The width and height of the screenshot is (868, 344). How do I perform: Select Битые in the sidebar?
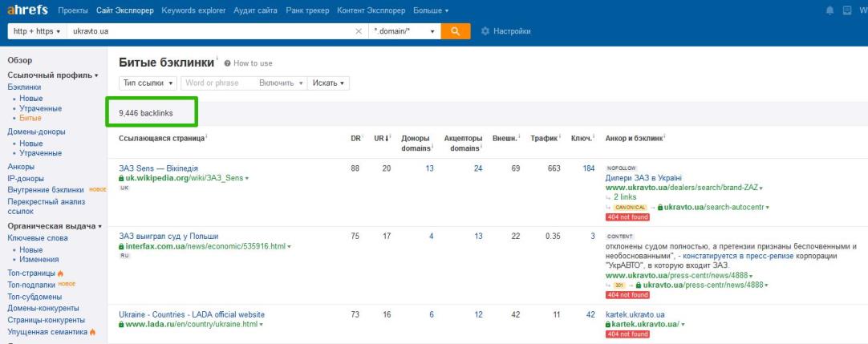coord(30,118)
